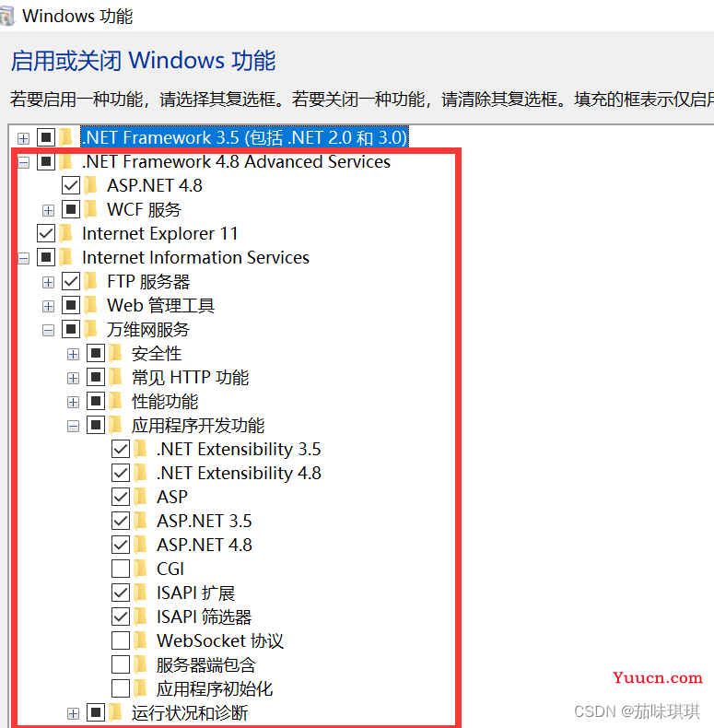Enable the CGI checkbox
This screenshot has width=714, height=728.
click(121, 569)
